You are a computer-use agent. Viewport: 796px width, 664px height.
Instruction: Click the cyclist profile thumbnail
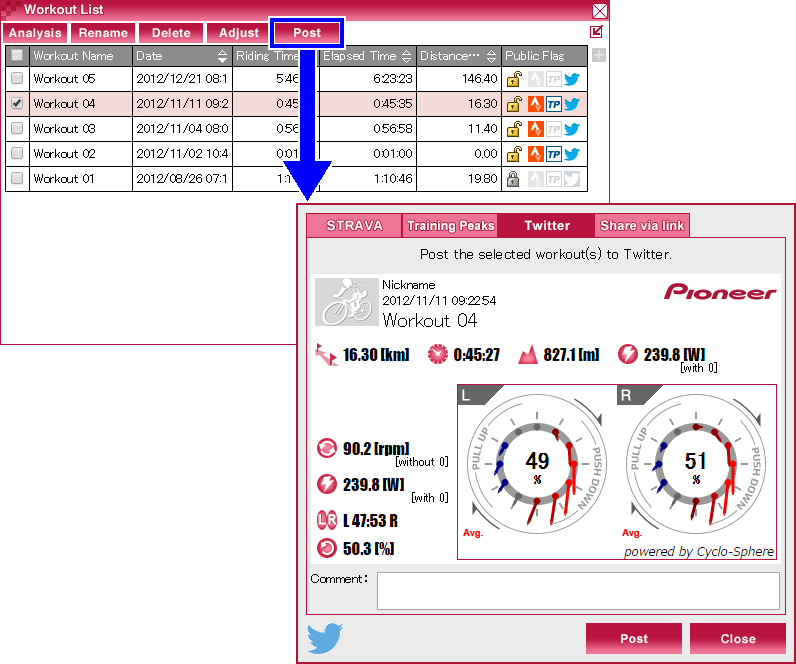click(347, 302)
